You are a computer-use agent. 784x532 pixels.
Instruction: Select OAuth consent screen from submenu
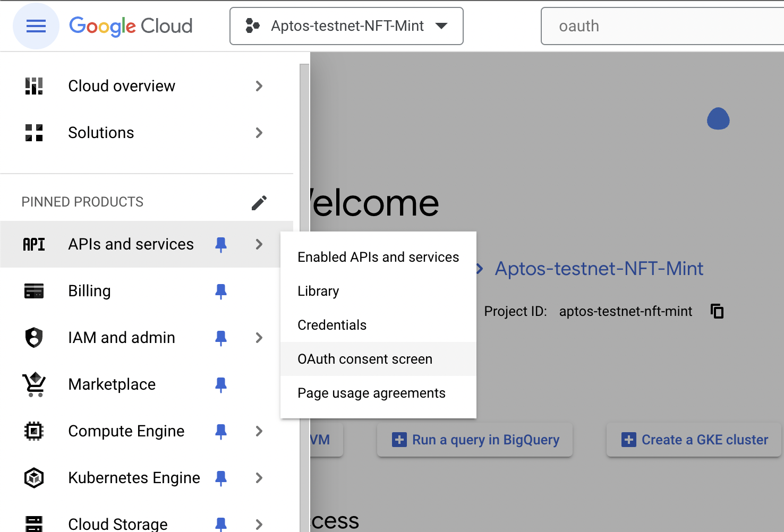(365, 359)
